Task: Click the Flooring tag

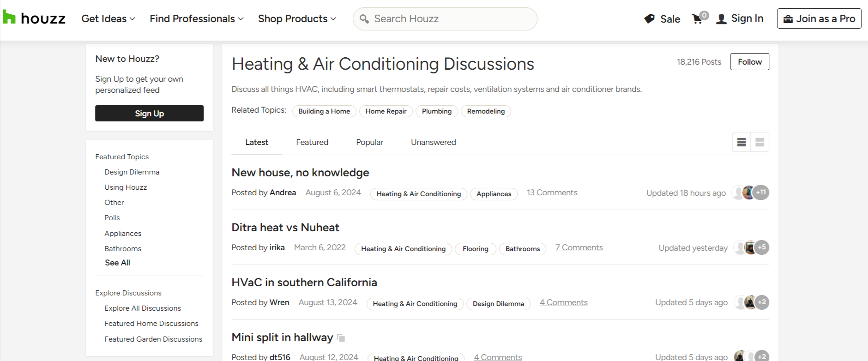Action: pos(476,249)
